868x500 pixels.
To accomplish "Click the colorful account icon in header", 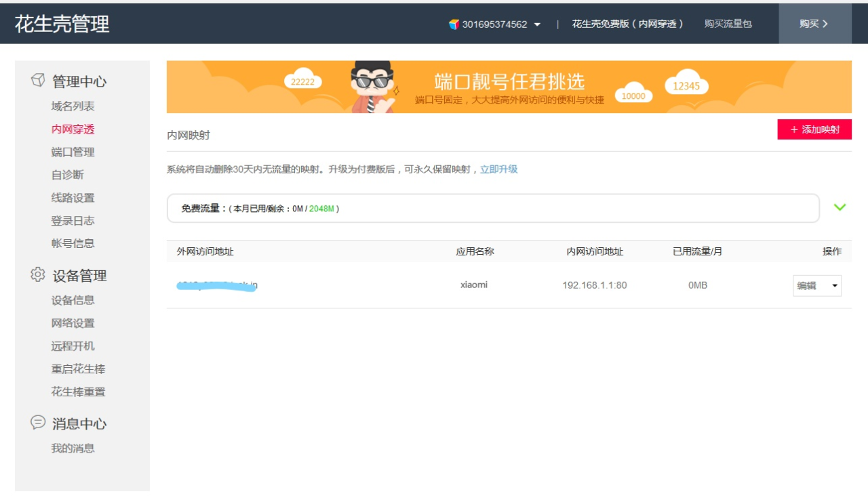I will (454, 24).
